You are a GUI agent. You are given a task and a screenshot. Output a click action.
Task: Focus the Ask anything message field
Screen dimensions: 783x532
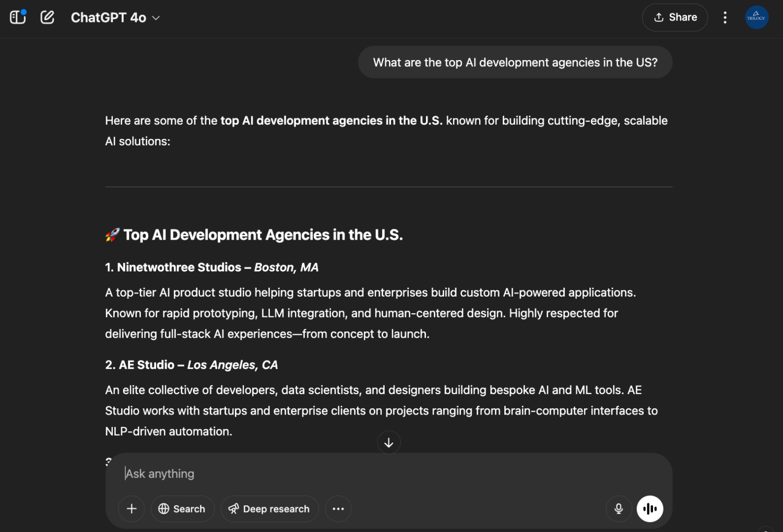[365, 474]
